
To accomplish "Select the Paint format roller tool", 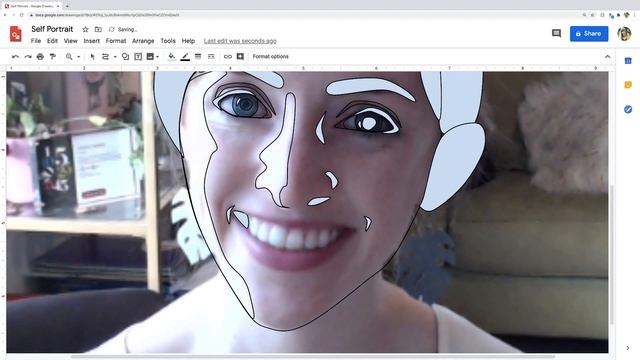I will pyautogui.click(x=53, y=57).
